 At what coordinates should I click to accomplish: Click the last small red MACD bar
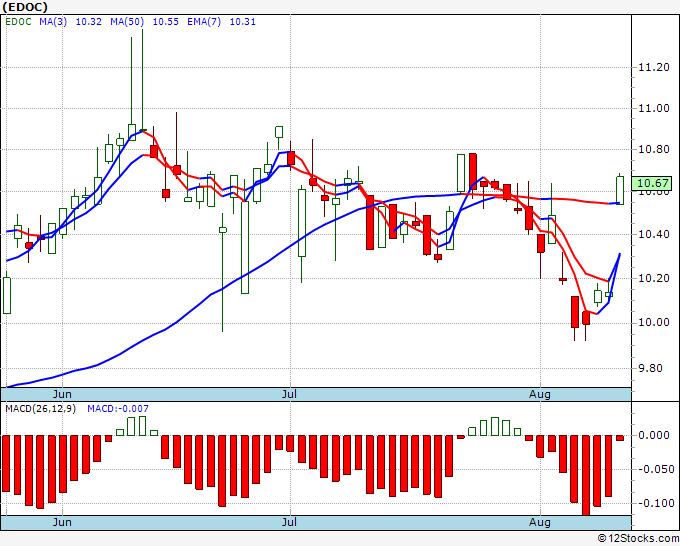point(620,438)
